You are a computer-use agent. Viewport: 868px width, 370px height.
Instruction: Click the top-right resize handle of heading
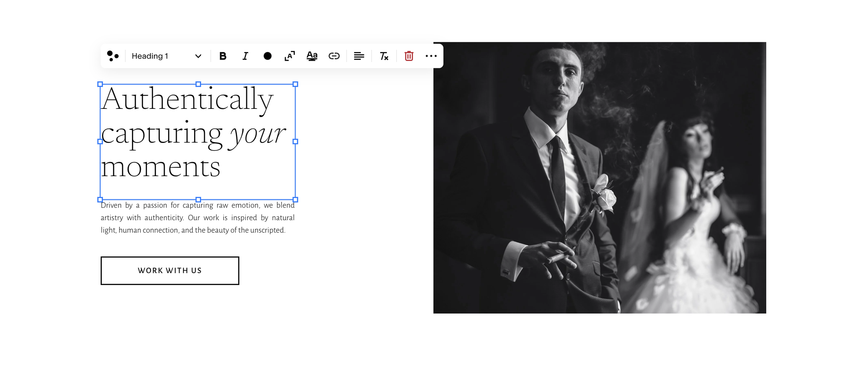295,84
